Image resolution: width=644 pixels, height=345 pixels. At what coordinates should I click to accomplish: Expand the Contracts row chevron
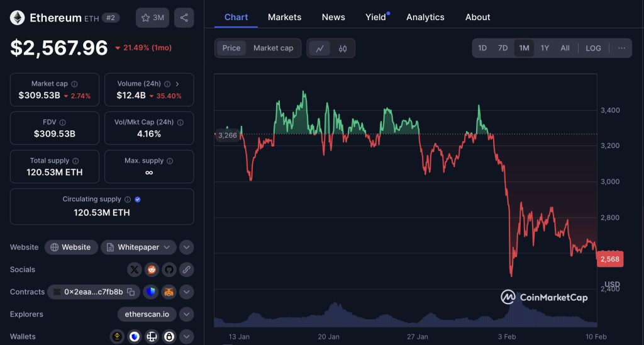pos(186,292)
